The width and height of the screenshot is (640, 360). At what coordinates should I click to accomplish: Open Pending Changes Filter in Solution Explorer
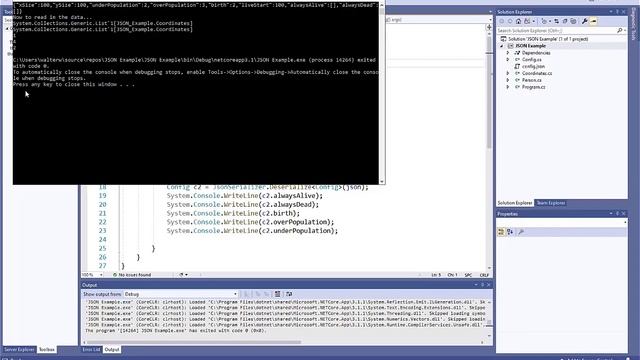(544, 21)
